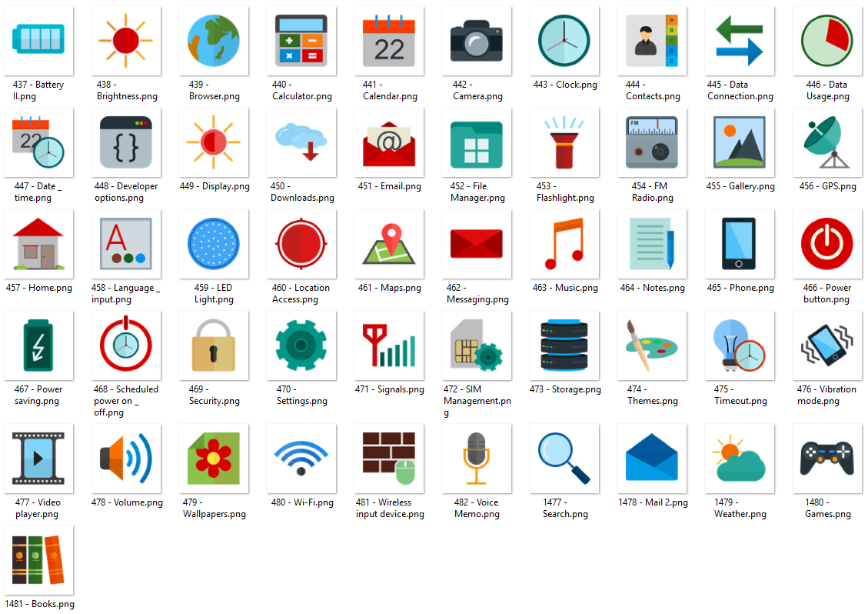The width and height of the screenshot is (868, 614).
Task: Click the 443 Clock icon
Action: tap(564, 40)
